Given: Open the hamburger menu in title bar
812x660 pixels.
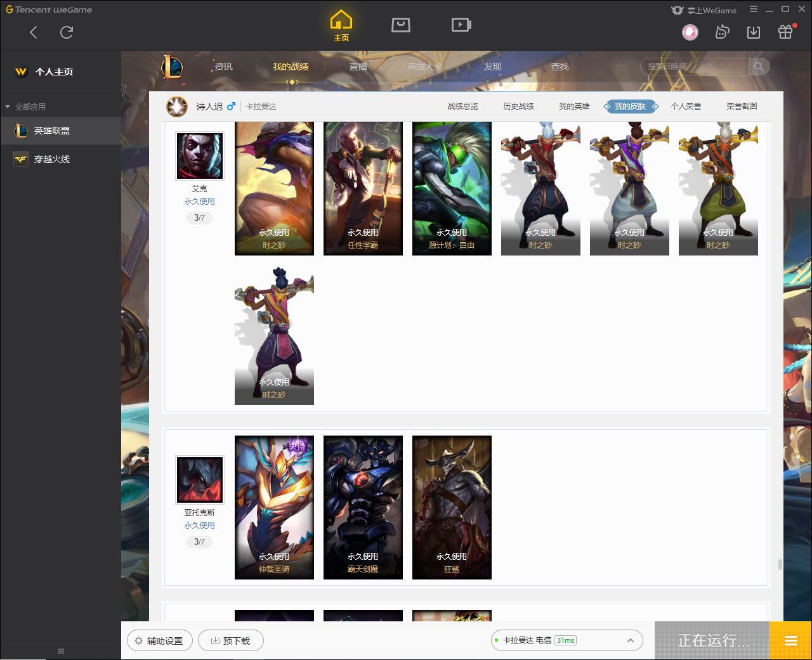Looking at the screenshot, I should click(754, 10).
